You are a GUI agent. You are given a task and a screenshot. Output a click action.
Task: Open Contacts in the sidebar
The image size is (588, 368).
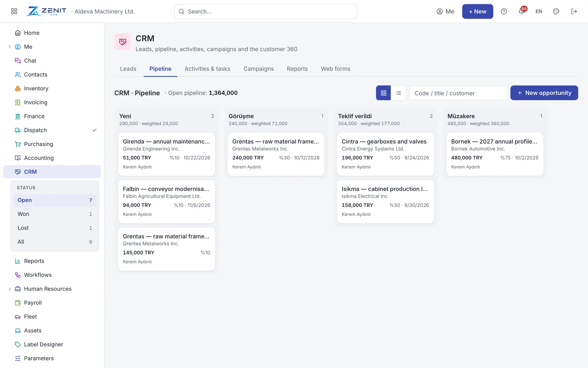tap(52, 75)
